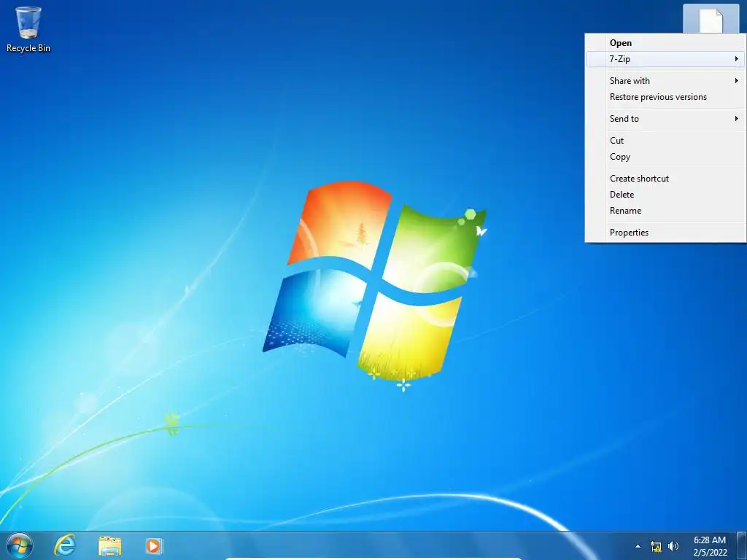
Task: Choose Cut from the context menu
Action: pos(666,141)
